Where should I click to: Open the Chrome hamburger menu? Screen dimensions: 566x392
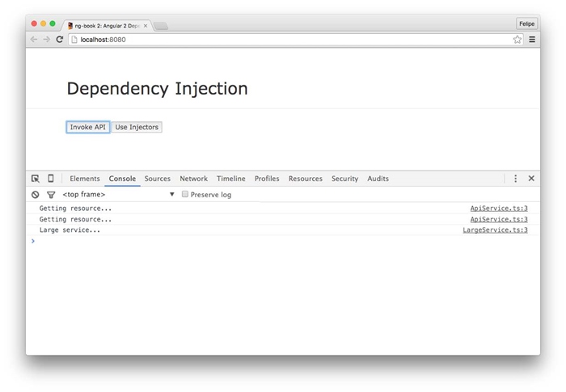point(532,40)
